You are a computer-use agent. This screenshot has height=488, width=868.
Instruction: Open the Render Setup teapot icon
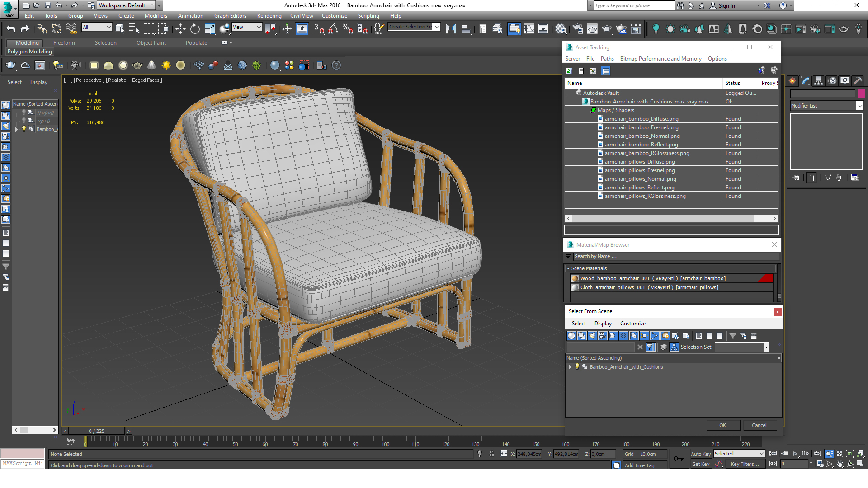coord(577,29)
